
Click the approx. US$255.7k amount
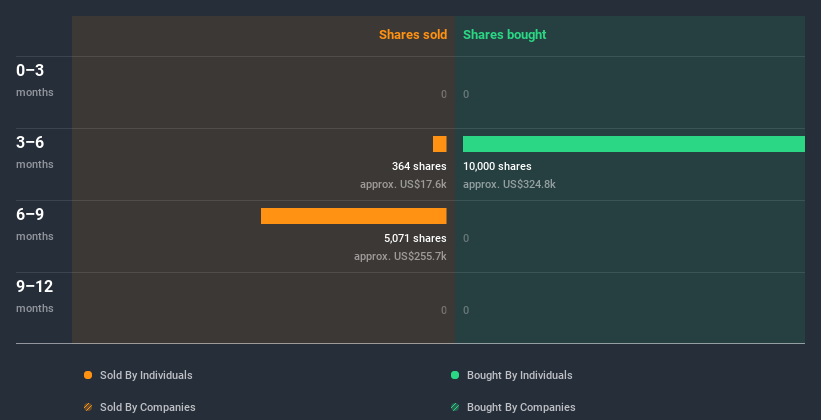(x=400, y=257)
